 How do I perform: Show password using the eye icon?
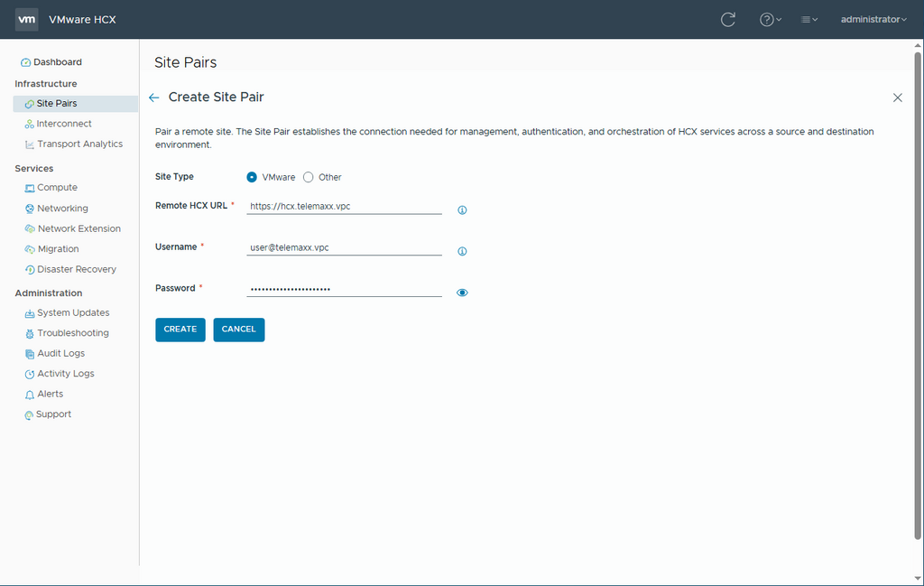pyautogui.click(x=462, y=293)
